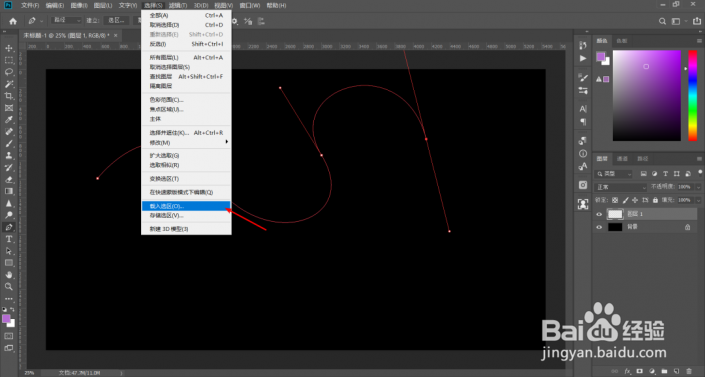Select the Frame tool
The width and height of the screenshot is (705, 377).
point(9,108)
